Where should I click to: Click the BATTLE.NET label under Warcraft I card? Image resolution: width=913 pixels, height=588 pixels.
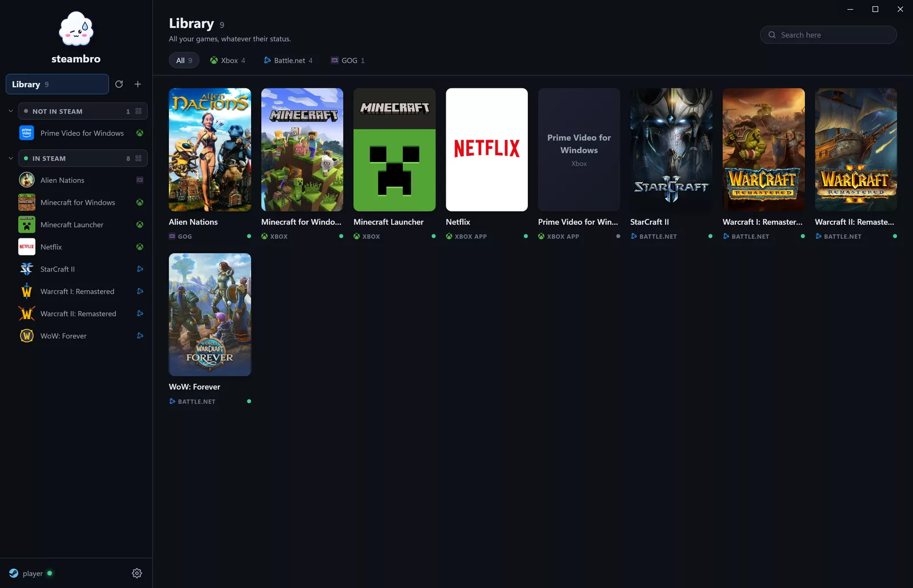(x=750, y=237)
